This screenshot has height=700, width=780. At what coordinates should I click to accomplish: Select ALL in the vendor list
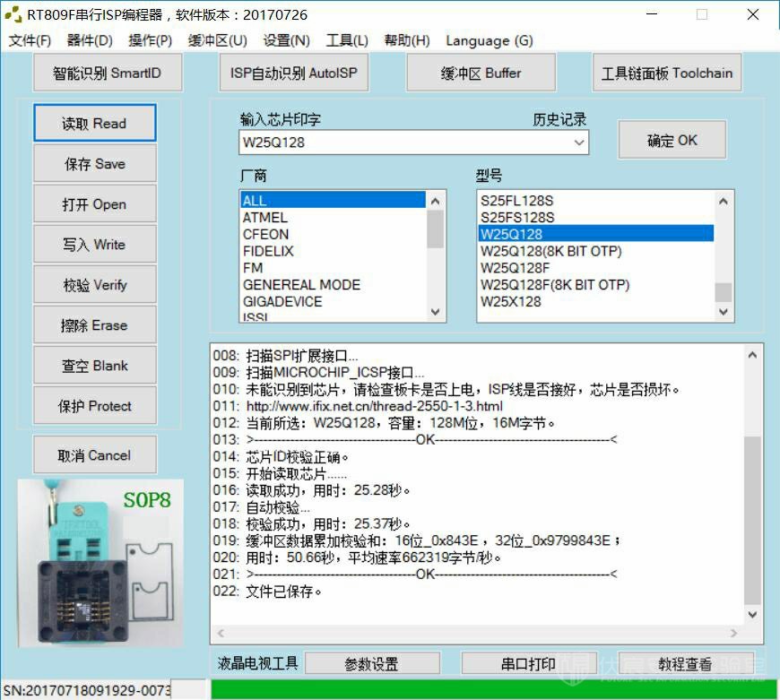pos(333,201)
